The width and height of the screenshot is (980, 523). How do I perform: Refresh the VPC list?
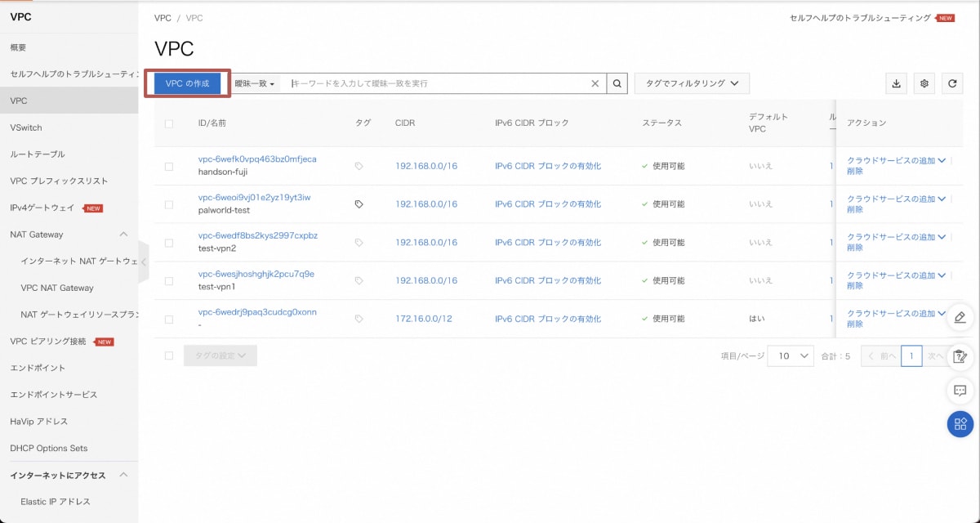coord(952,83)
